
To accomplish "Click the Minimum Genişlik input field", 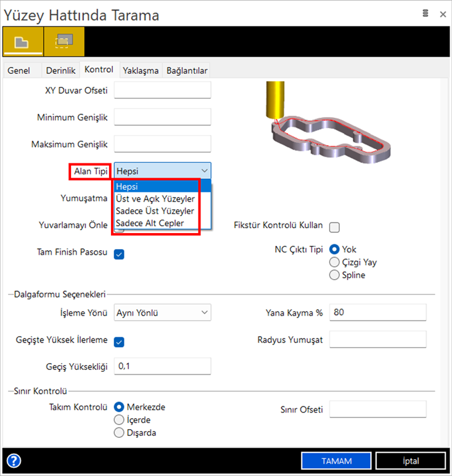I will point(162,117).
